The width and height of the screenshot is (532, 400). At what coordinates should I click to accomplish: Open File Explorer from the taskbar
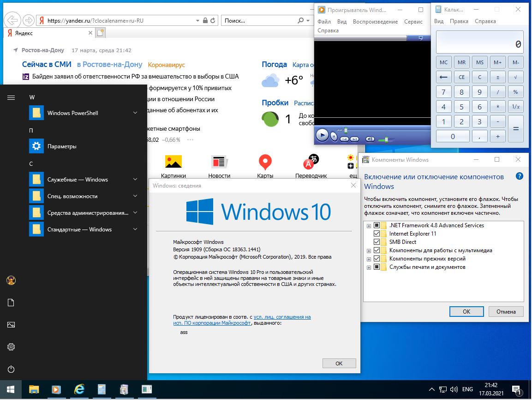[34, 389]
